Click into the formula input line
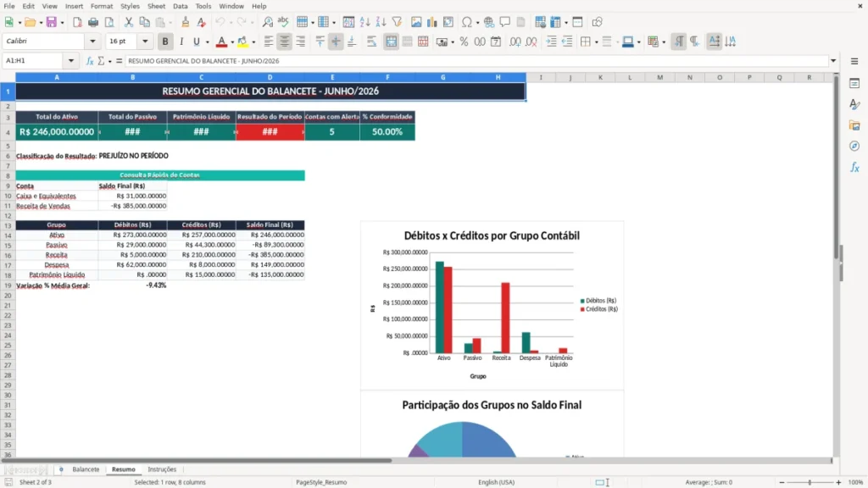868x488 pixels. (476, 61)
